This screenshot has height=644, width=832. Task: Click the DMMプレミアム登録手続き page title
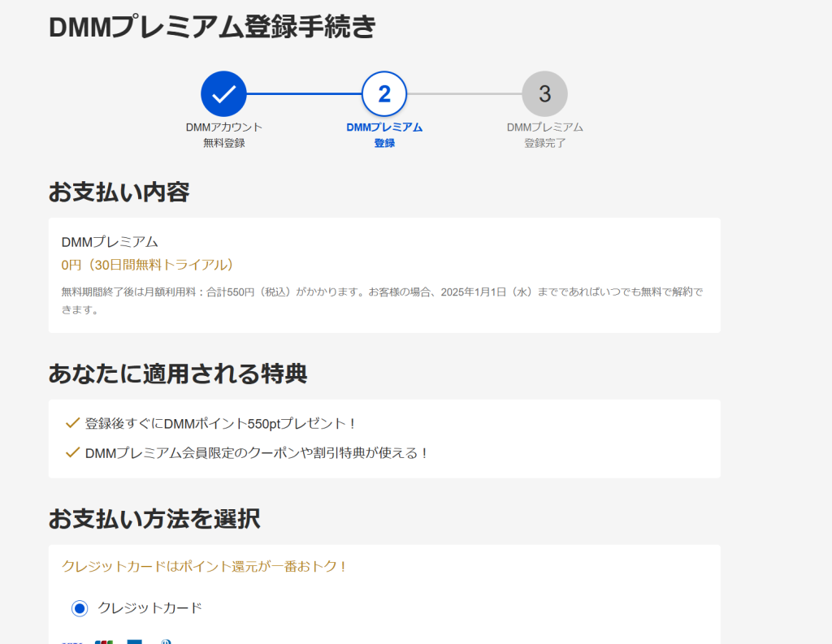coord(213,27)
